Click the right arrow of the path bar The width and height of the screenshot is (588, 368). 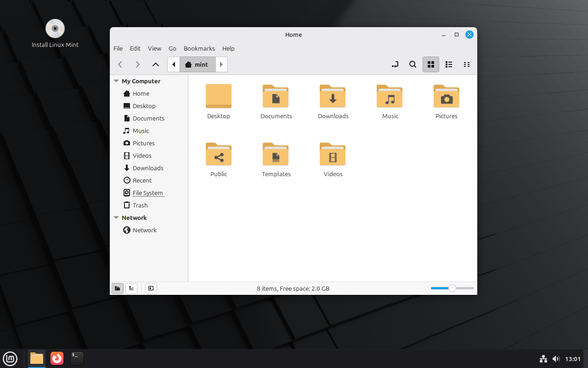pos(221,64)
